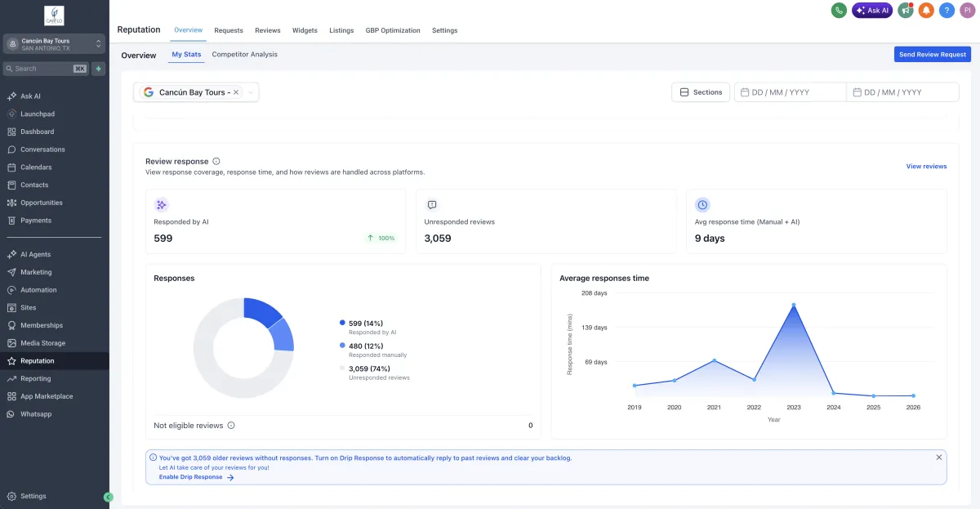Open the orange notifications bell
Image resolution: width=980 pixels, height=509 pixels.
coord(926,11)
